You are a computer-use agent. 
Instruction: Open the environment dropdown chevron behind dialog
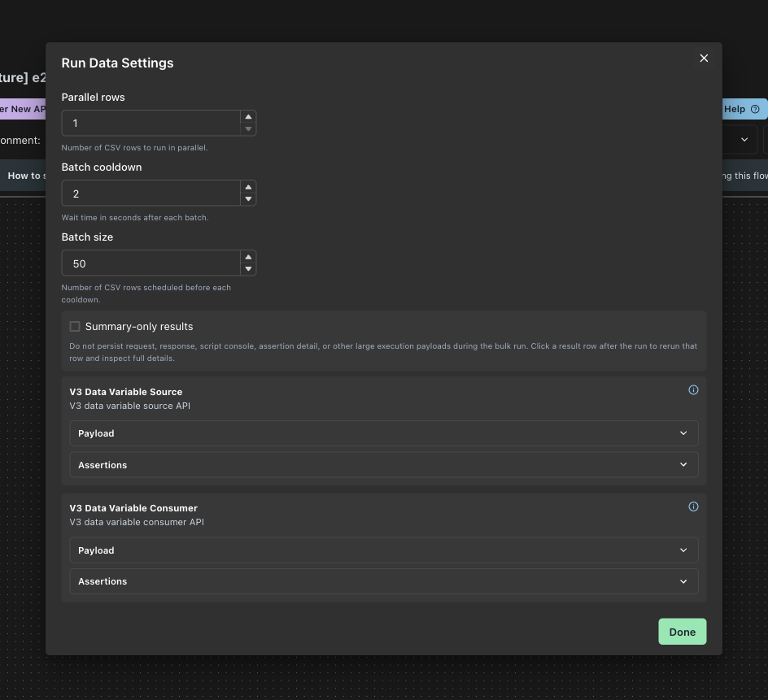click(744, 140)
